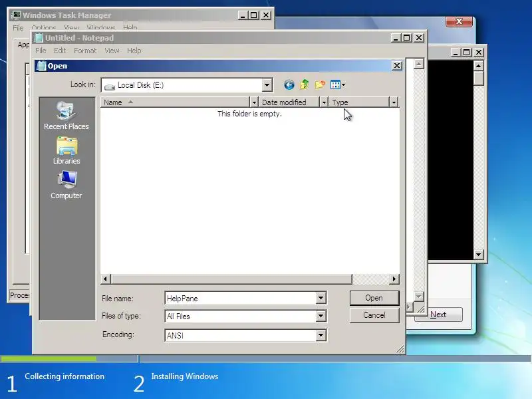Click the Notepad scroll-up arrow

coord(419,64)
